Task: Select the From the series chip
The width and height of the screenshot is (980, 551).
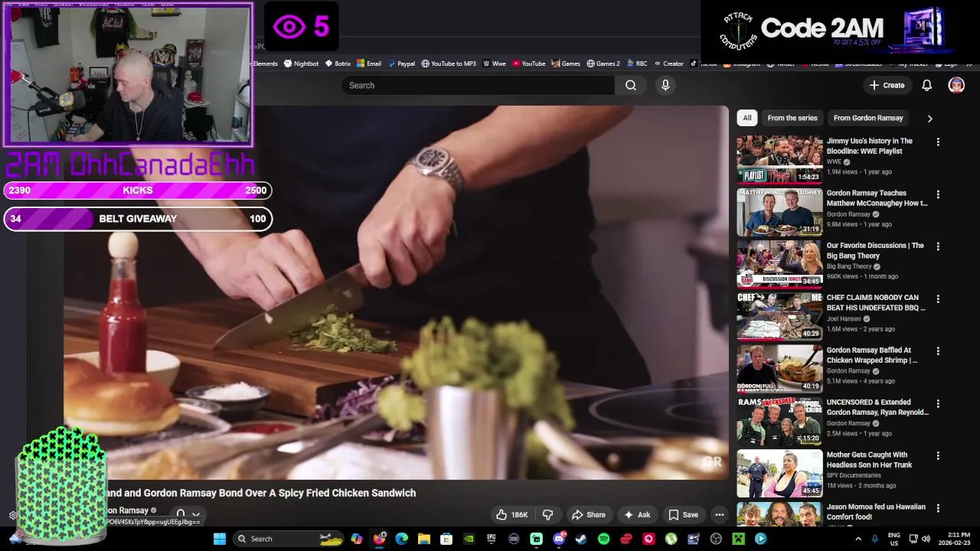Action: (792, 118)
